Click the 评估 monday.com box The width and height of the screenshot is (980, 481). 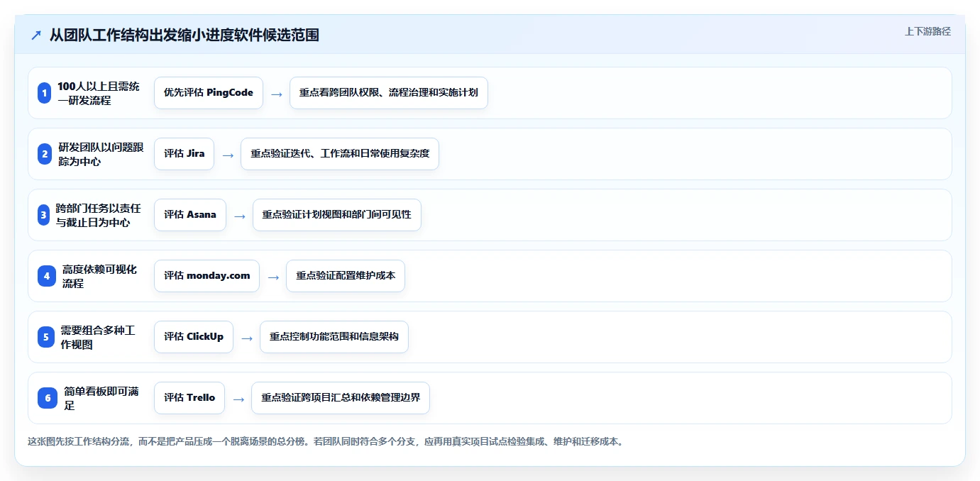coord(207,276)
